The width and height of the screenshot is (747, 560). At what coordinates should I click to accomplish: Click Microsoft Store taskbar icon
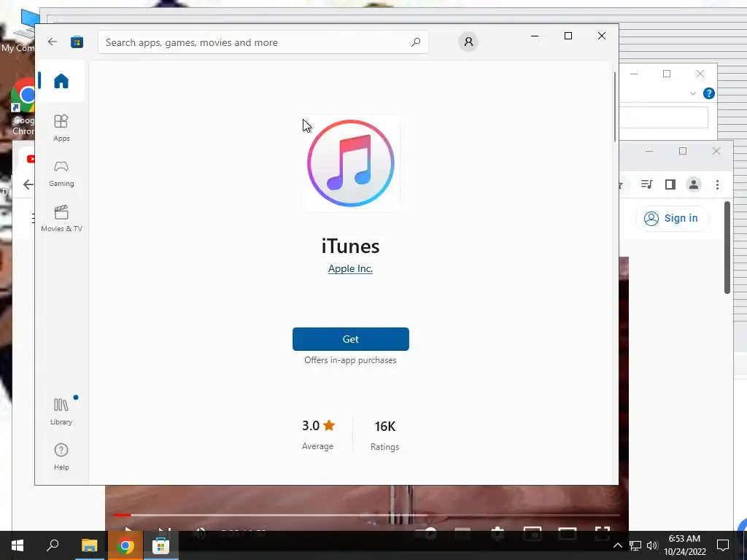pyautogui.click(x=160, y=545)
